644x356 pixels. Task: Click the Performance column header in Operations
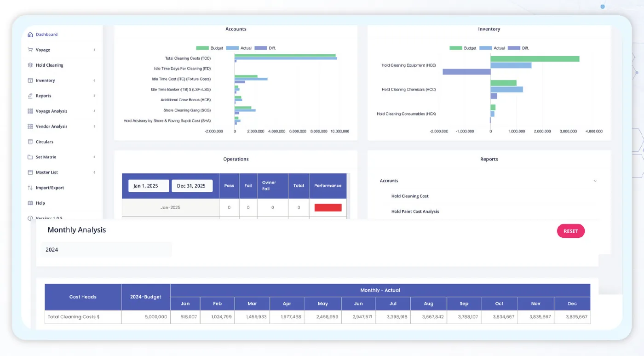[328, 186]
